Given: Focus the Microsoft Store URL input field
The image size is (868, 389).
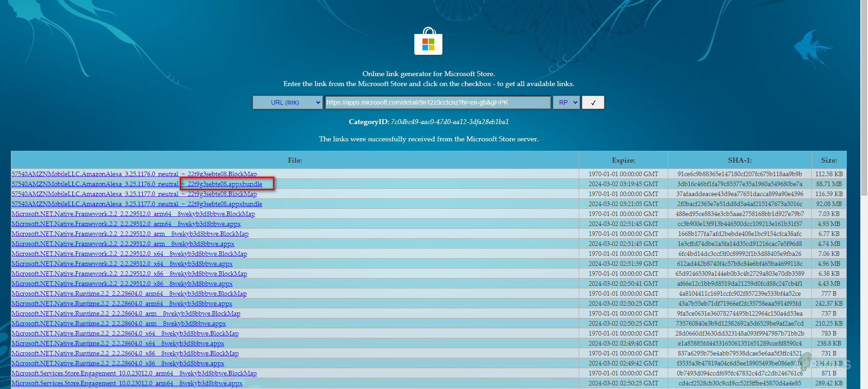Looking at the screenshot, I should coord(438,102).
